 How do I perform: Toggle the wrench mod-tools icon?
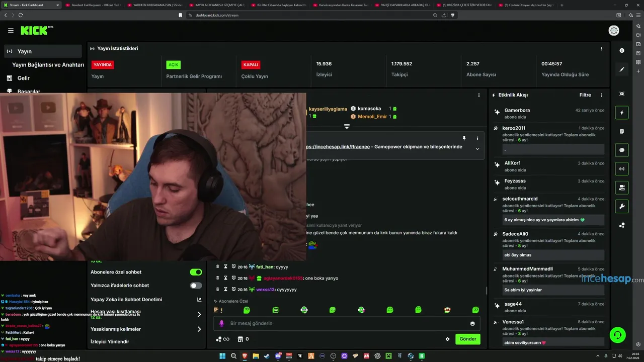tap(622, 206)
